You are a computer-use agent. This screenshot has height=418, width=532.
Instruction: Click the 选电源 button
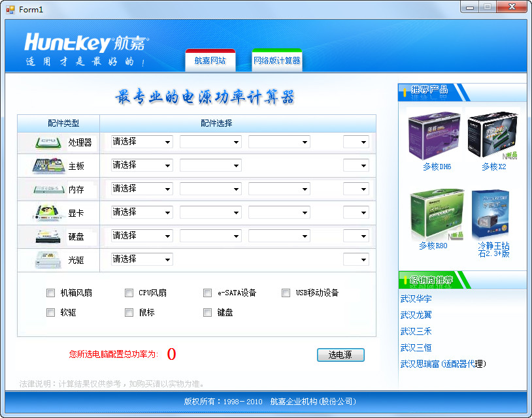coord(341,355)
